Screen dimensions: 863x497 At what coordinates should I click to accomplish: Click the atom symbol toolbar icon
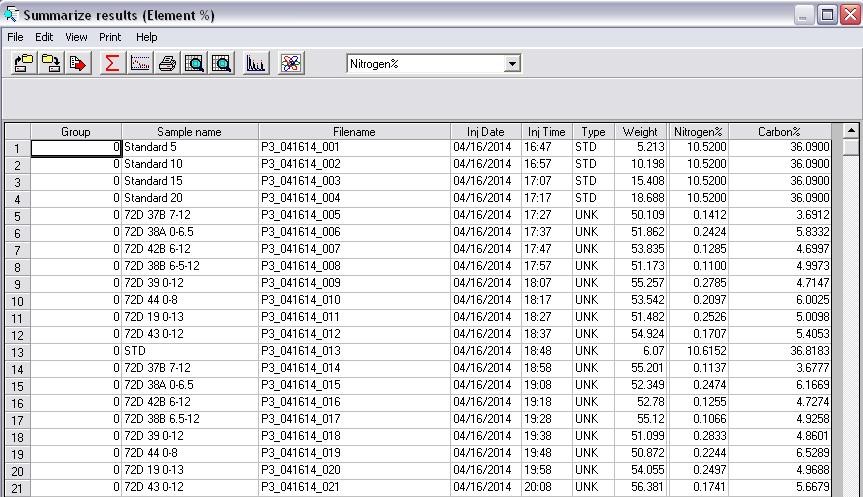(x=291, y=63)
